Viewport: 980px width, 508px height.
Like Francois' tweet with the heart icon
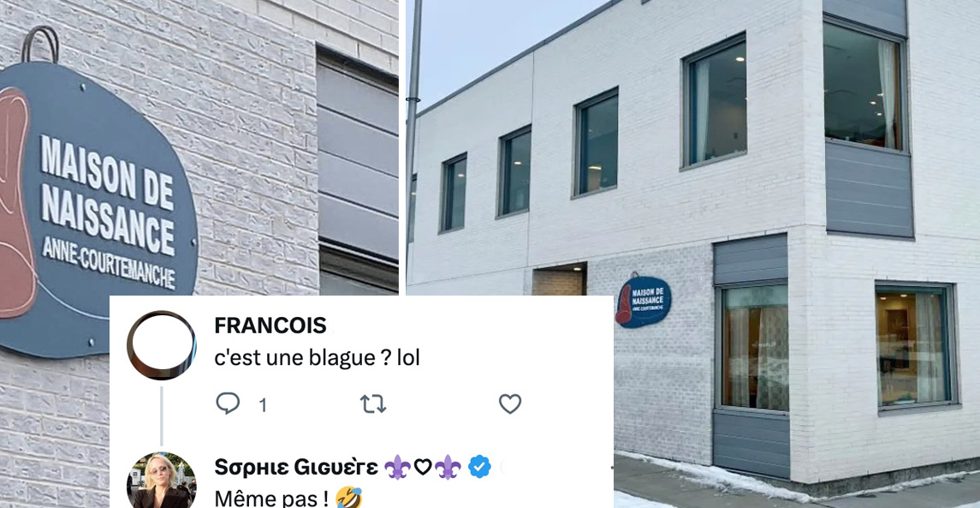pyautogui.click(x=510, y=404)
